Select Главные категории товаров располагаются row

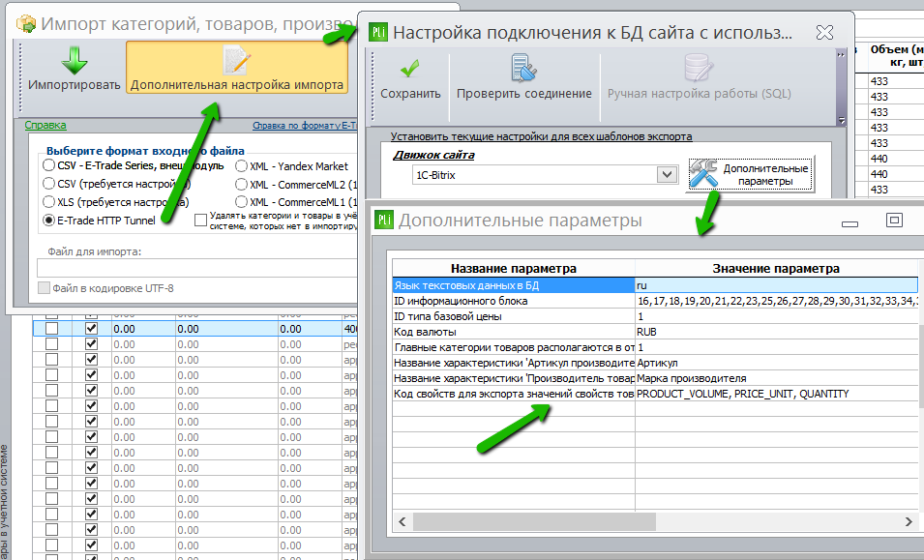514,347
